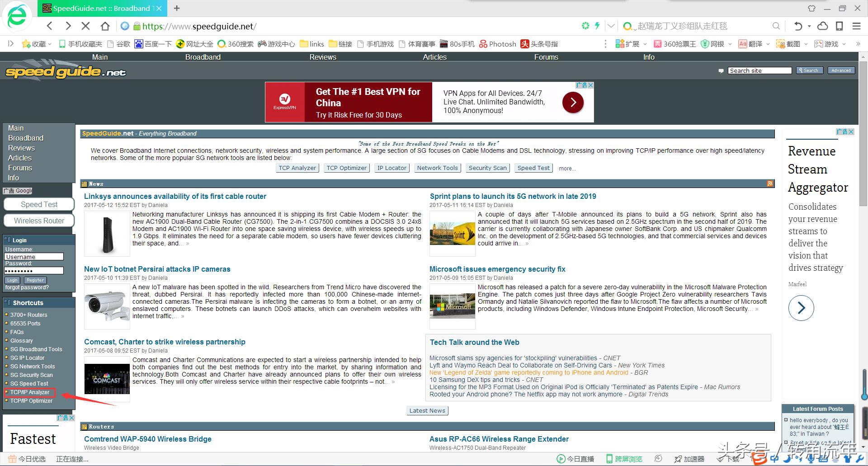Focus the Search site input field
Screen dimensions: 868x466
[760, 71]
